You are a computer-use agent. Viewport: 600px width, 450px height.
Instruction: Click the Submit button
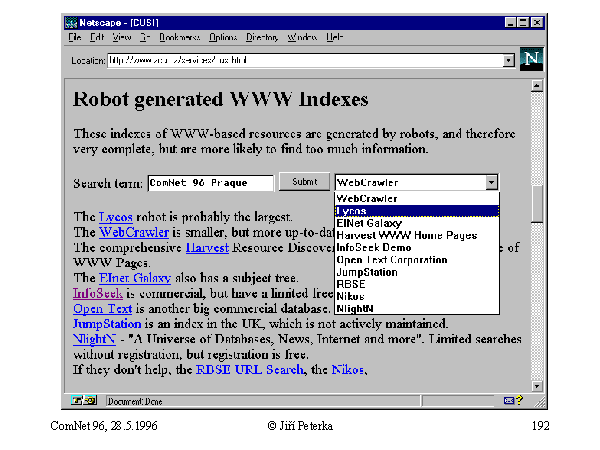point(305,182)
